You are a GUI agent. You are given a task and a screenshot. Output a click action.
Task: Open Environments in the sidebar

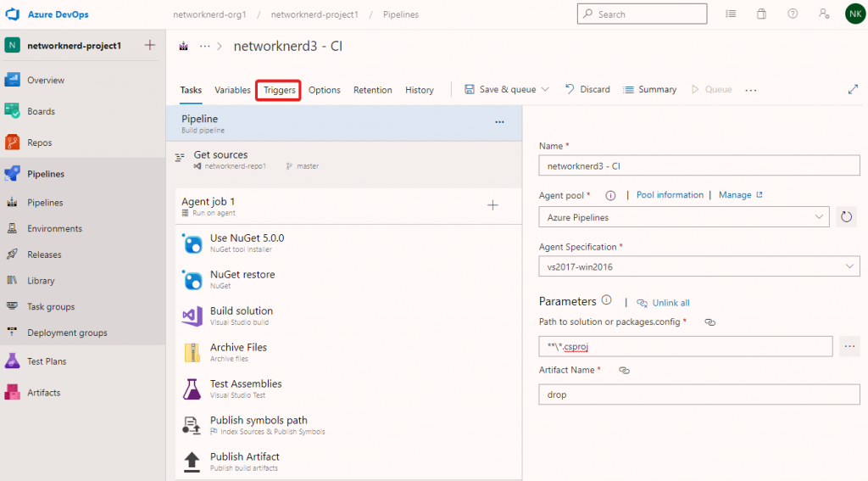(54, 228)
